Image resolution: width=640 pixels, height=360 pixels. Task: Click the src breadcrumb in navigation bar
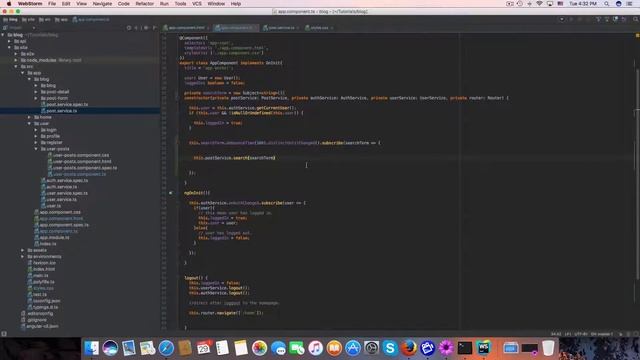(x=45, y=19)
